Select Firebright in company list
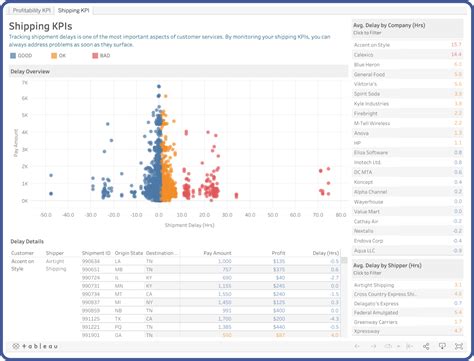The width and height of the screenshot is (474, 361). [408, 113]
